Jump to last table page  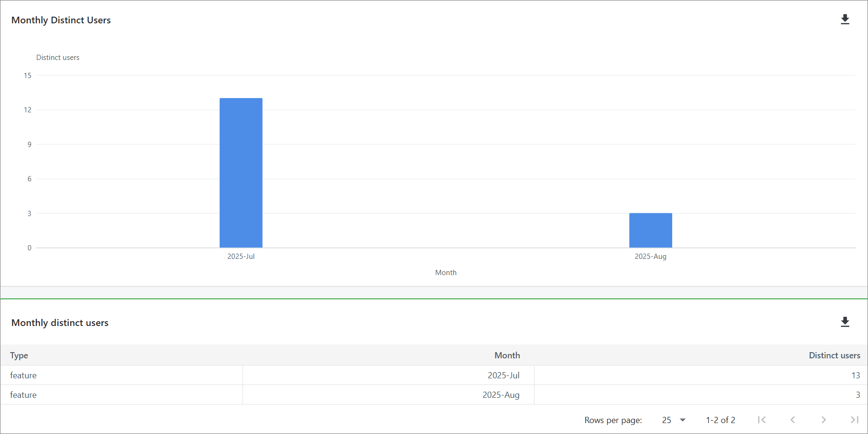[x=855, y=420]
